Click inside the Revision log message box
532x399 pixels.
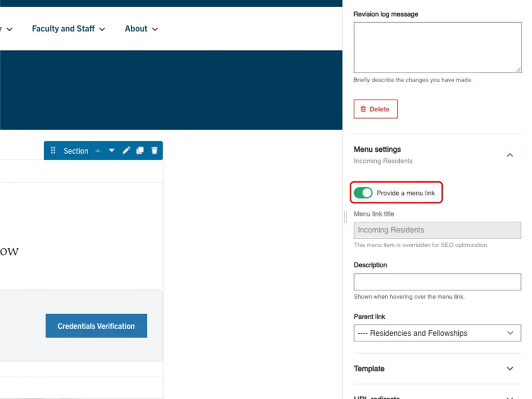click(x=437, y=47)
